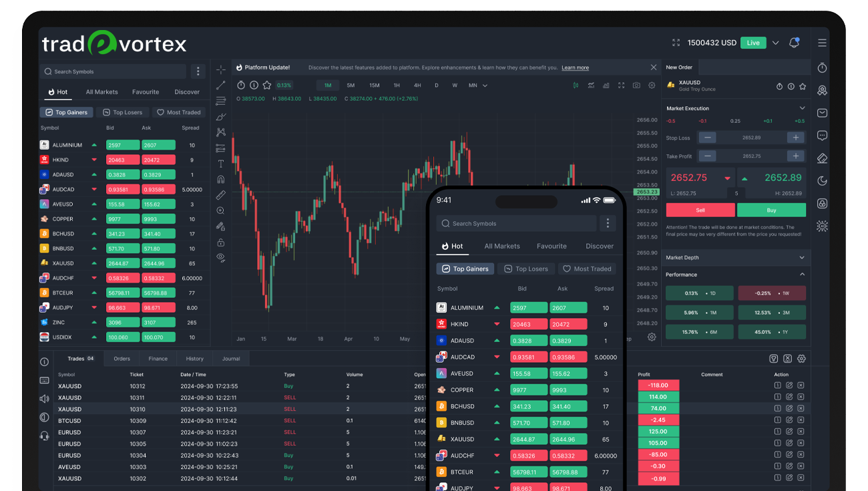868x491 pixels.
Task: Open the Orders tab
Action: coord(122,359)
